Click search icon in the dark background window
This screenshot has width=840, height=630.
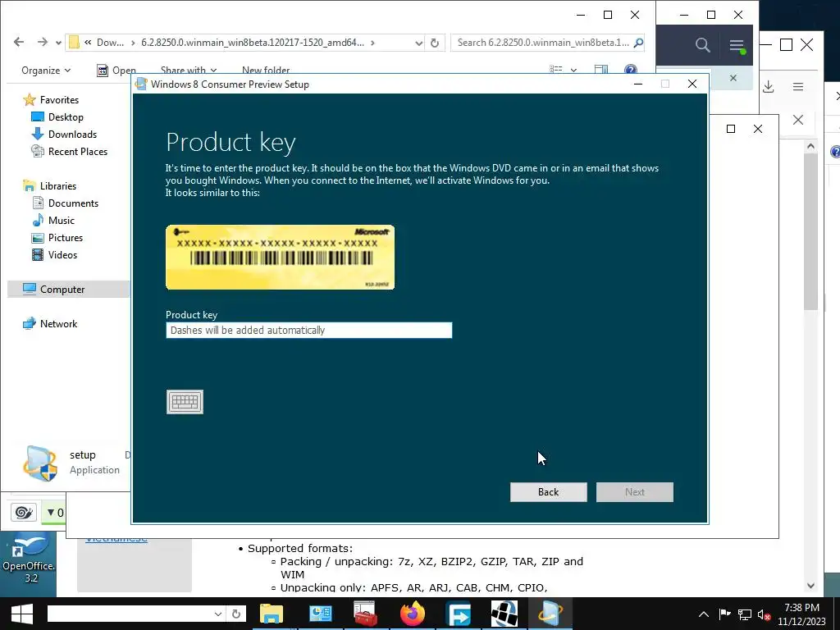coord(702,45)
